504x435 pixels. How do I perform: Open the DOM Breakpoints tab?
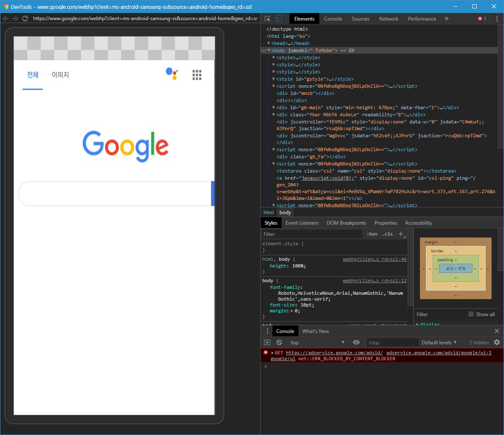point(346,223)
